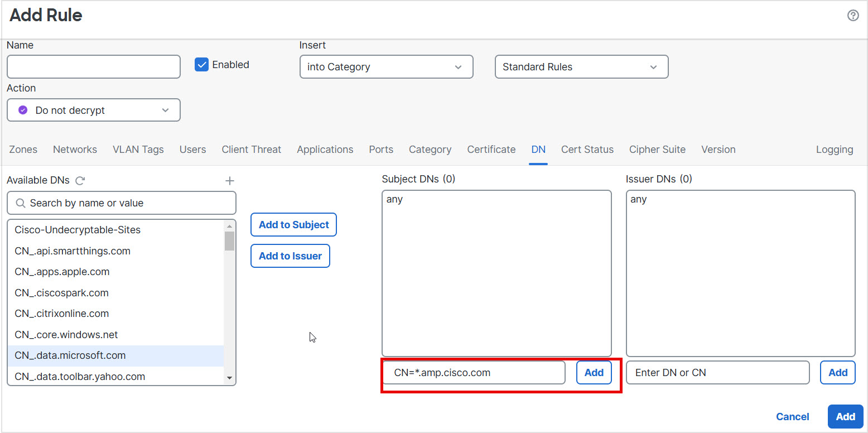This screenshot has width=868, height=433.
Task: Open the 'Do not decrypt' action dropdown
Action: 93,110
